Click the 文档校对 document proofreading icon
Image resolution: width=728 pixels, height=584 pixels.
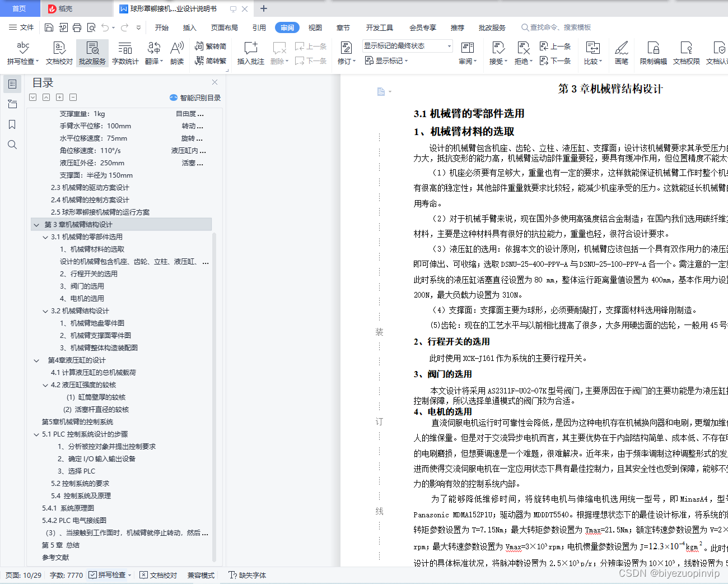(59, 53)
